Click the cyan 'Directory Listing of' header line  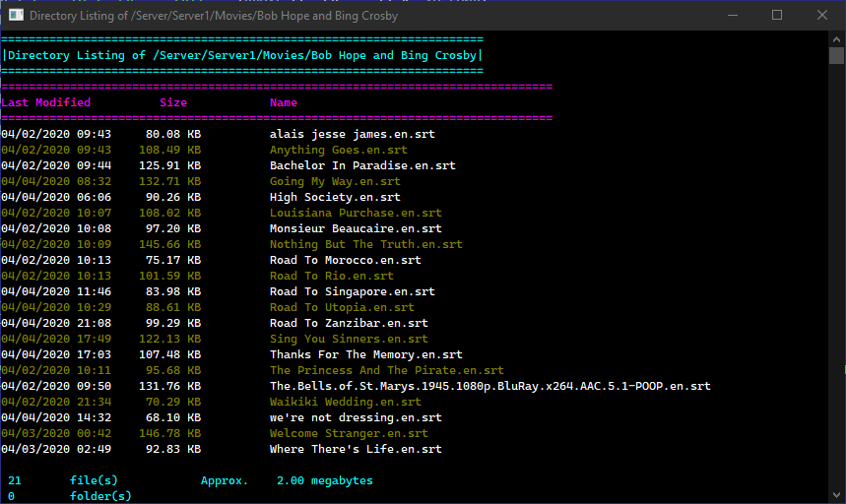(242, 55)
